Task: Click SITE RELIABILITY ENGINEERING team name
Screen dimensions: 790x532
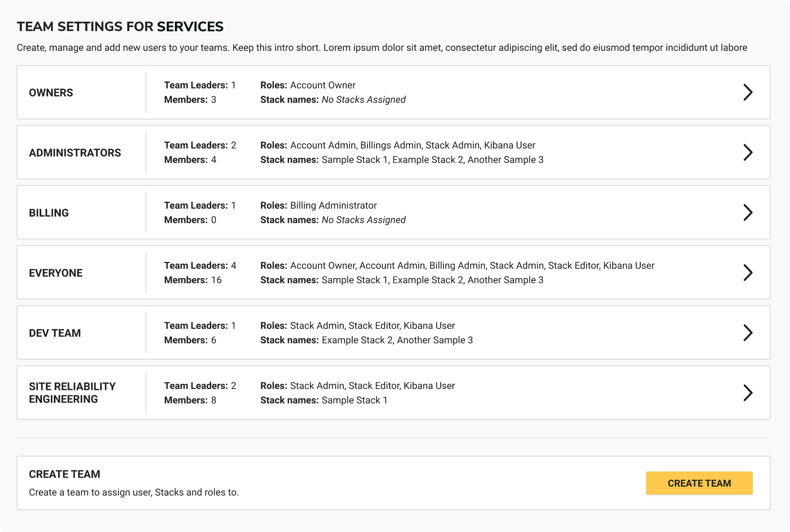Action: [72, 393]
